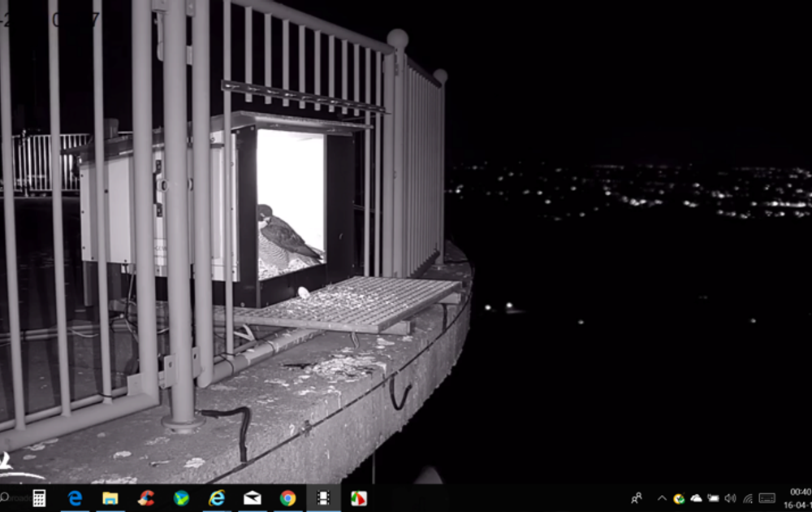Switch to the active film-strip video app
Image resolution: width=812 pixels, height=512 pixels.
323,498
